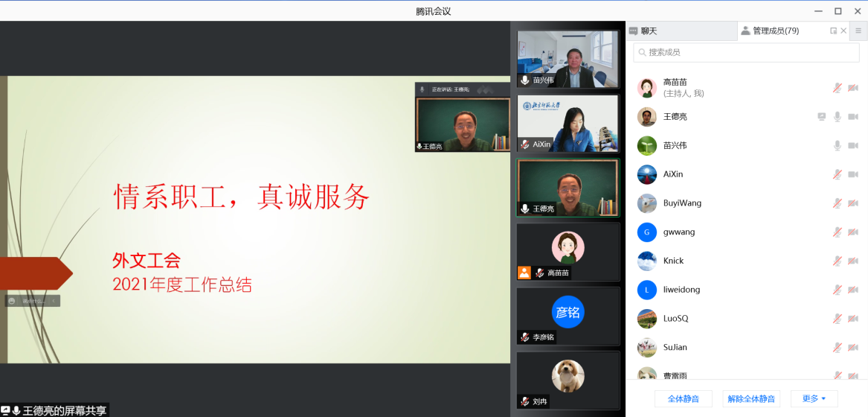Viewport: 868px width, 417px height.
Task: Click the orange host badge on 高苗苗 tile
Action: click(x=524, y=273)
